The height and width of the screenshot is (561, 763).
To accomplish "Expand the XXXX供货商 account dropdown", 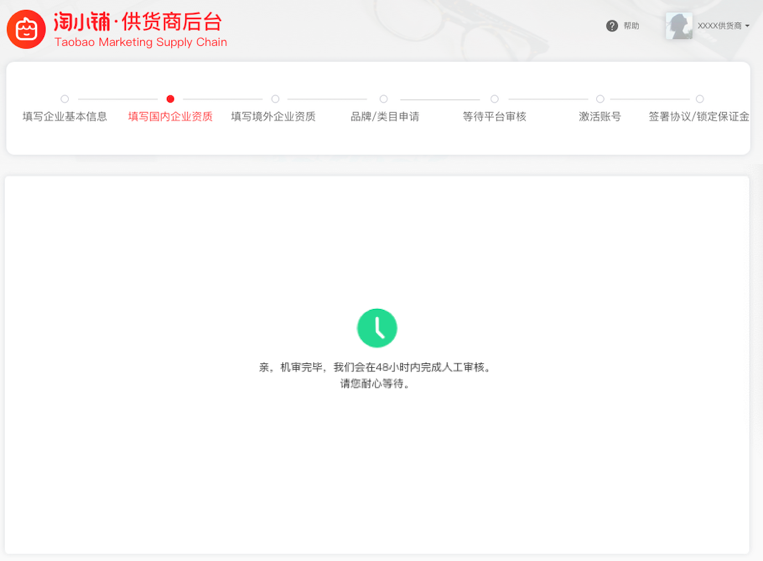I will point(720,26).
